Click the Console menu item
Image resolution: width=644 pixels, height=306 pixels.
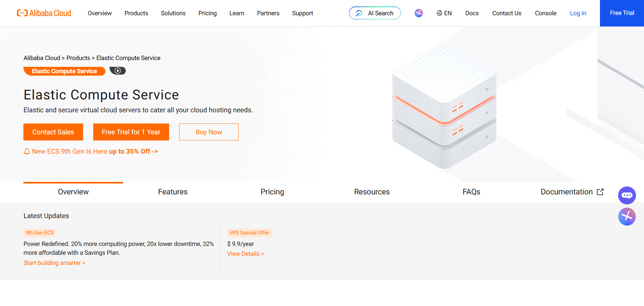click(x=545, y=13)
